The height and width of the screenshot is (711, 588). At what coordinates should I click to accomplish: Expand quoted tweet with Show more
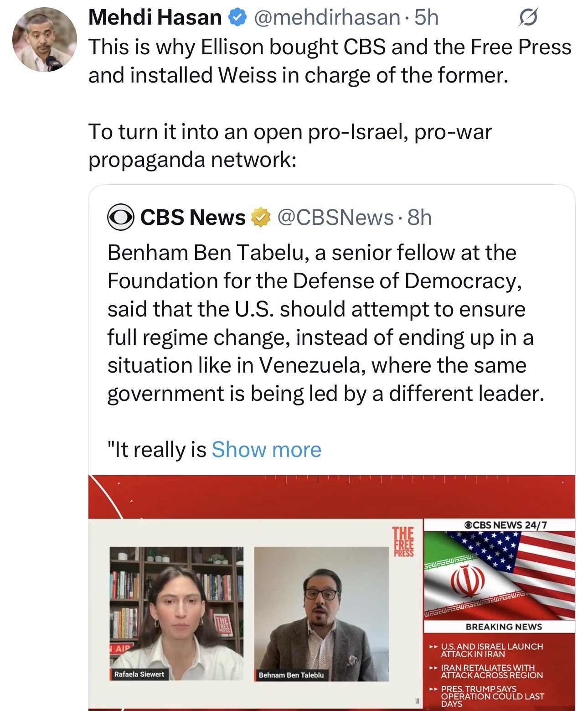pyautogui.click(x=266, y=450)
